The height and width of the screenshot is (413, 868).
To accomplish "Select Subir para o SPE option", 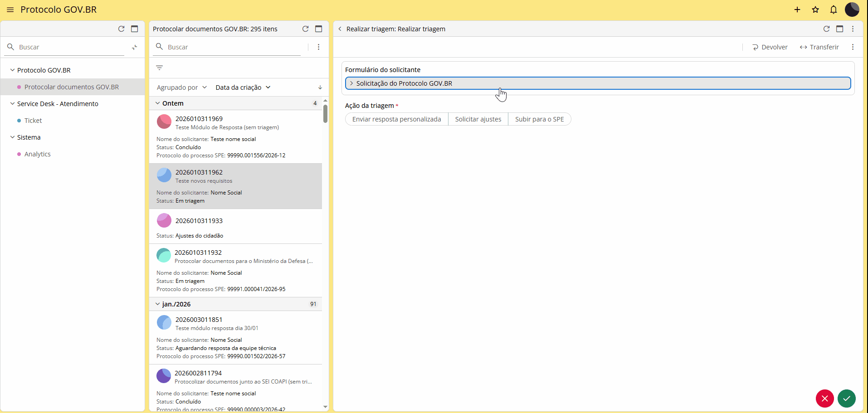I will 539,119.
